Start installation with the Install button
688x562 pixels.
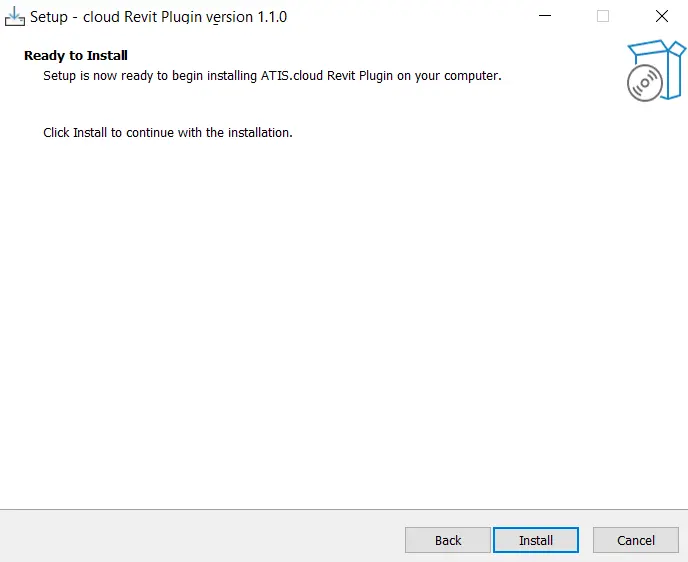[x=536, y=540]
